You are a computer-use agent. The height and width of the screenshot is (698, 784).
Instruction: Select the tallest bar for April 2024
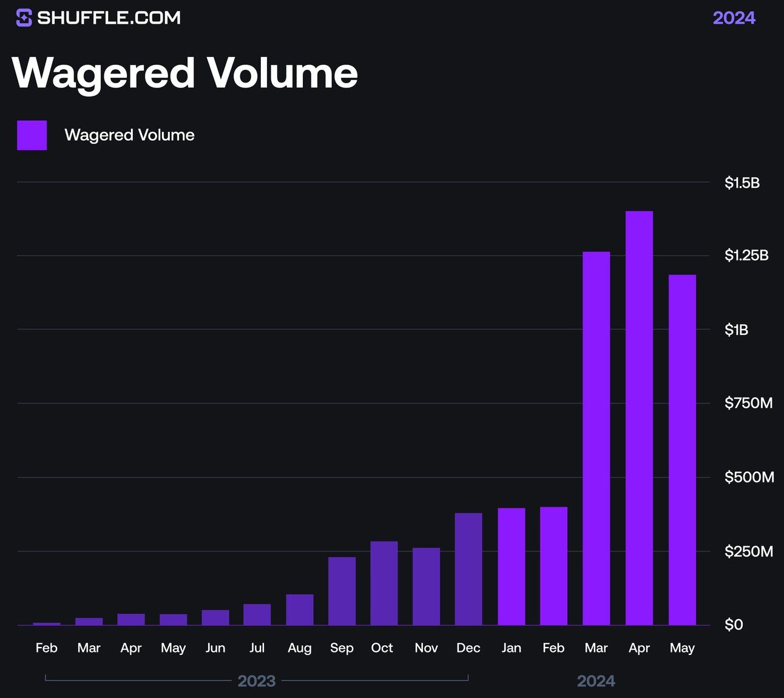click(x=639, y=418)
